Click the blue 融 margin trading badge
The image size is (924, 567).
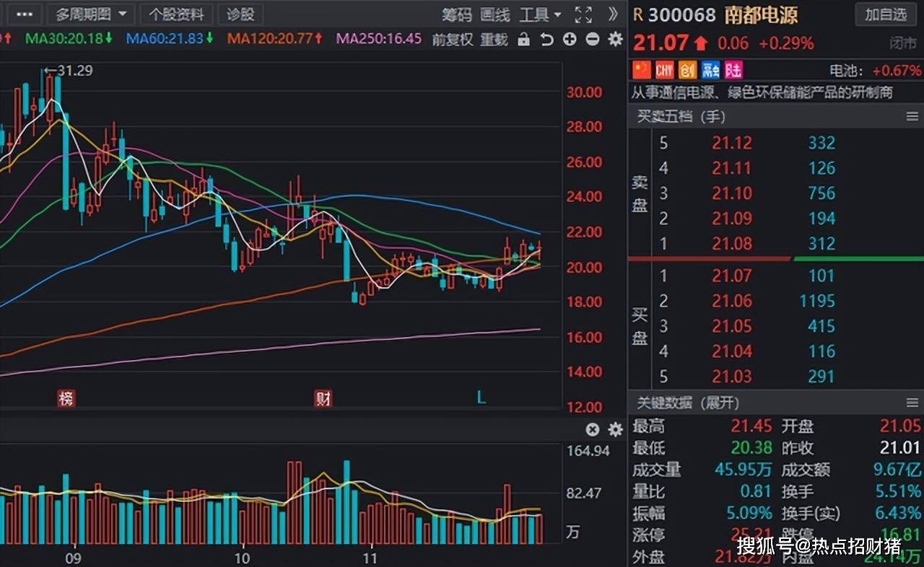pos(711,70)
